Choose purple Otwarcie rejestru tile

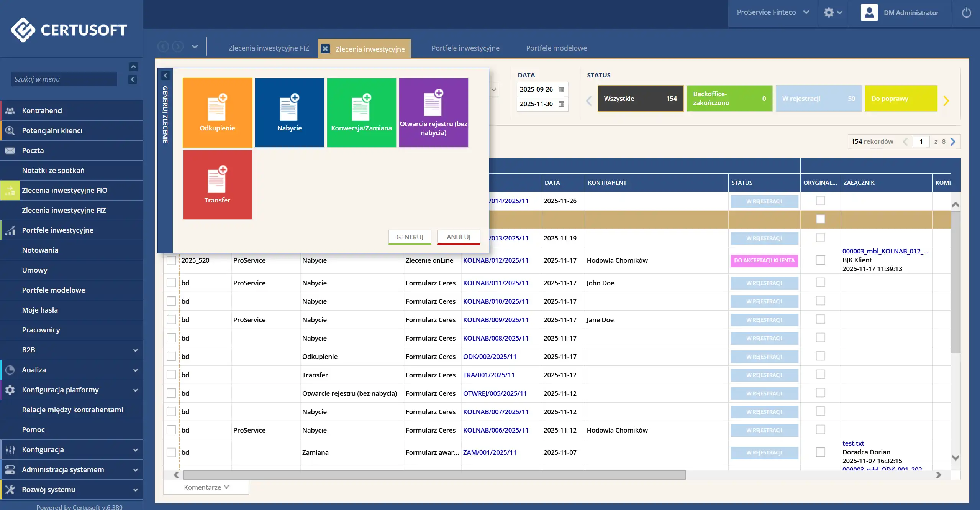[x=433, y=112]
